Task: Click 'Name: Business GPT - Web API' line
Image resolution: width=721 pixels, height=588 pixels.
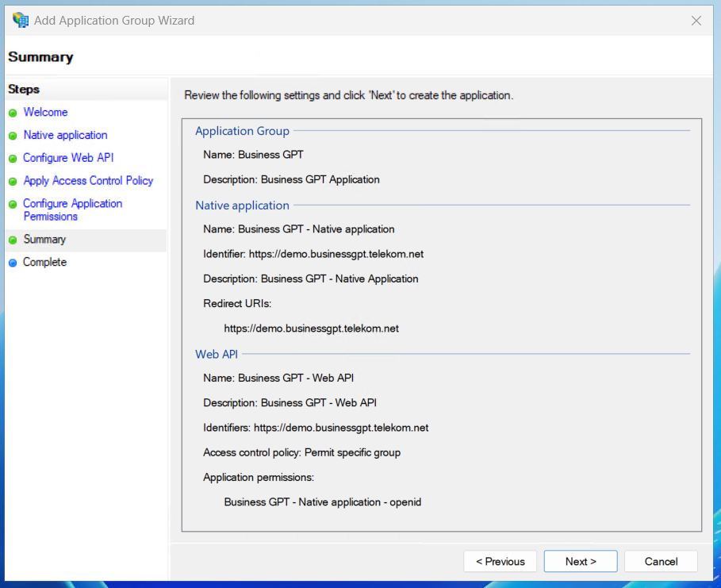Action: (278, 379)
